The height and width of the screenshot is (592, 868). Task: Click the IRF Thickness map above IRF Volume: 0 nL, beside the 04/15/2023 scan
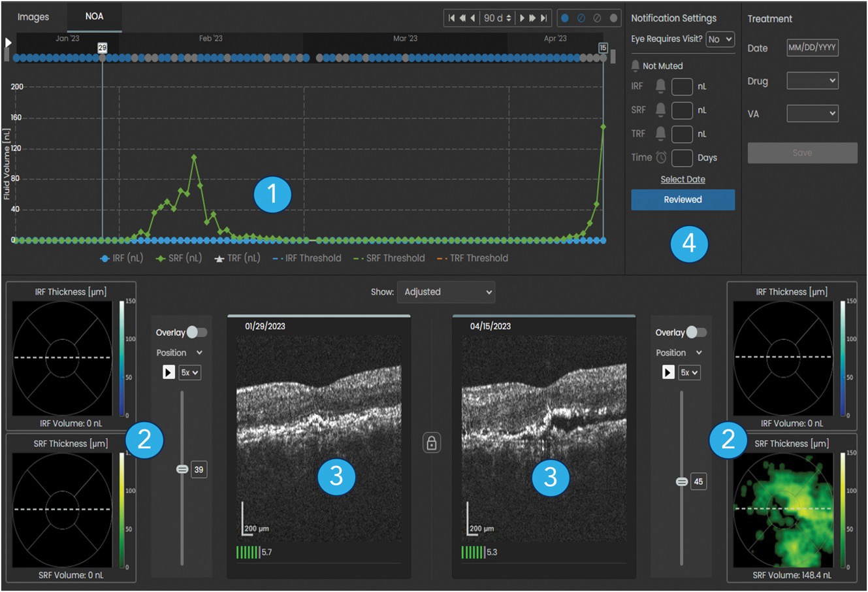point(784,357)
